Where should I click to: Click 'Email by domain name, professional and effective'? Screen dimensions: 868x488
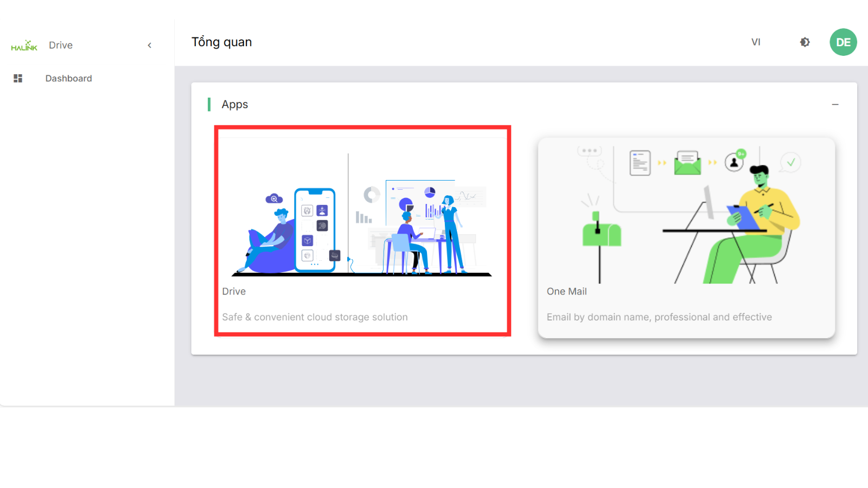coord(659,317)
